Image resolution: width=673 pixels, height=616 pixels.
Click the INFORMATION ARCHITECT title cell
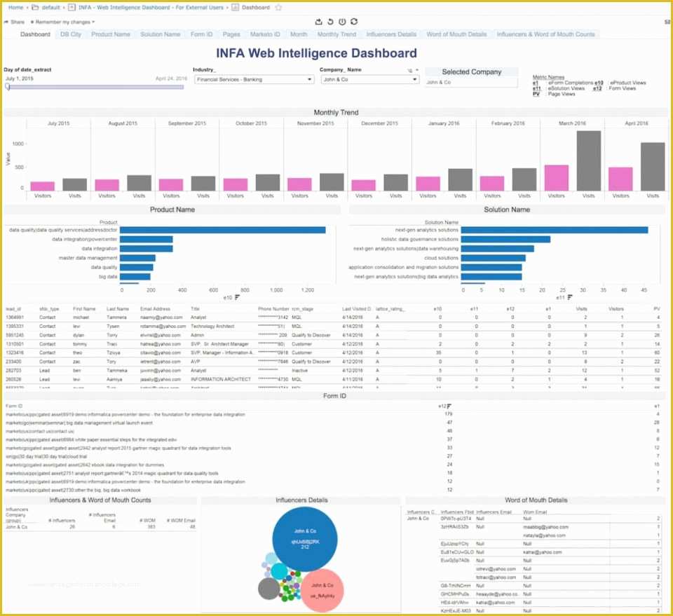[x=221, y=379]
